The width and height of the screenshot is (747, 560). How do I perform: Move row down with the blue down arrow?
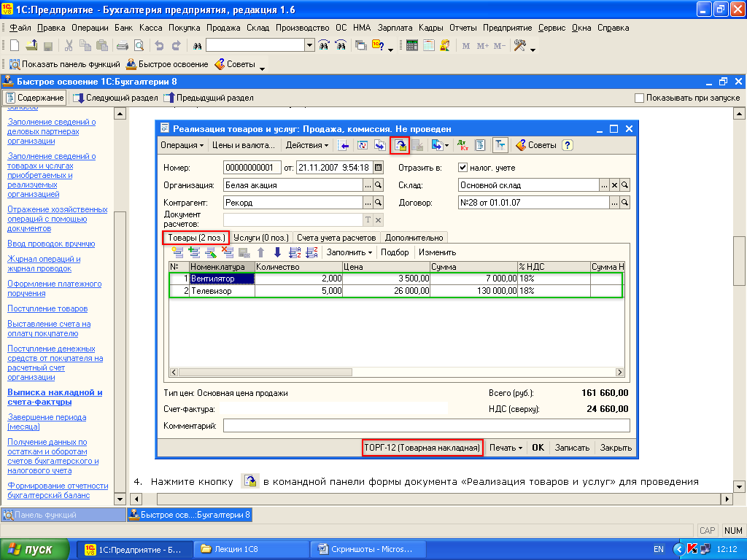click(277, 252)
